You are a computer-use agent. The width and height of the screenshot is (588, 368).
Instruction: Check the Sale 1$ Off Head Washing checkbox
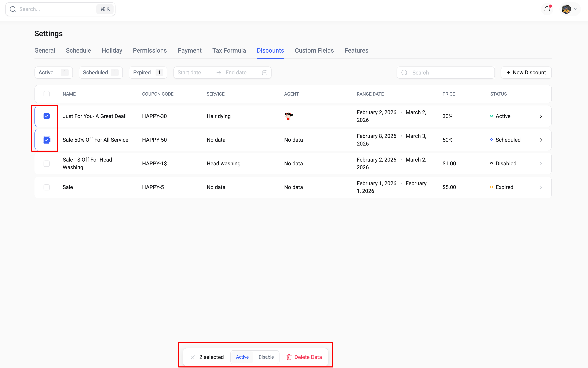47,164
